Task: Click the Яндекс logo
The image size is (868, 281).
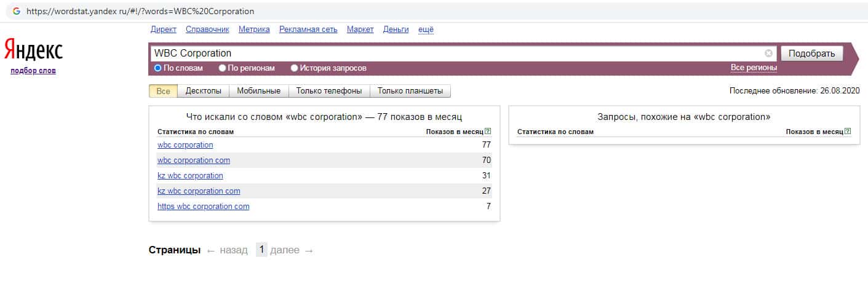Action: pos(33,50)
